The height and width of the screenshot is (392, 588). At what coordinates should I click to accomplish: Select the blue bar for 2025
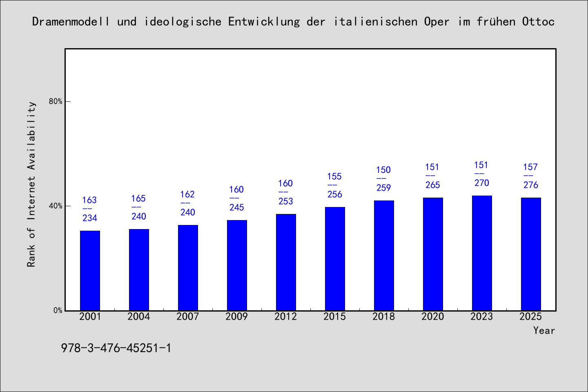[531, 254]
